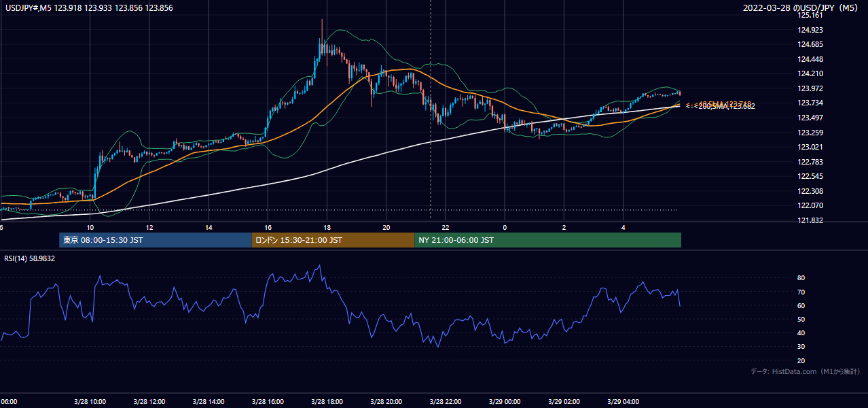Click price axis value 124.685
The image size is (868, 408).
tap(811, 45)
